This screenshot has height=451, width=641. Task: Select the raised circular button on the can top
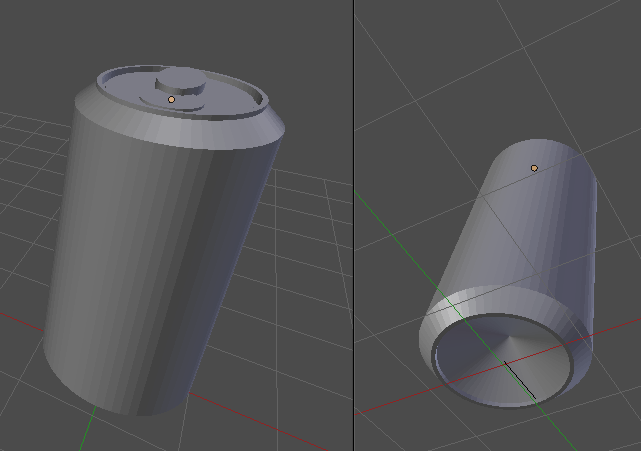[181, 81]
